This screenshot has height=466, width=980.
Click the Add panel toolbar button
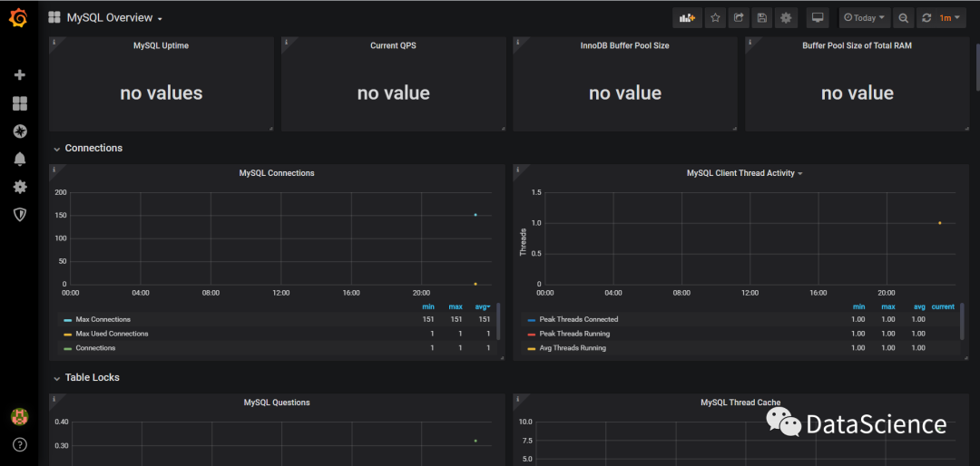687,18
